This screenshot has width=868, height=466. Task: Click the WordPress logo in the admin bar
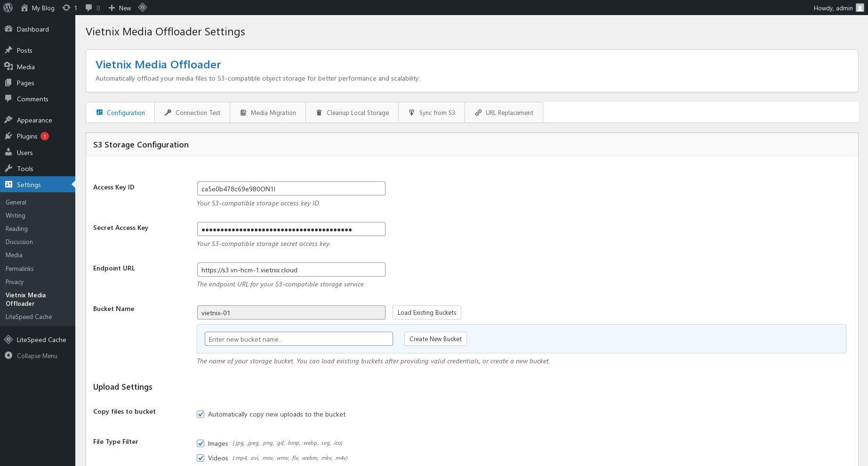point(8,8)
